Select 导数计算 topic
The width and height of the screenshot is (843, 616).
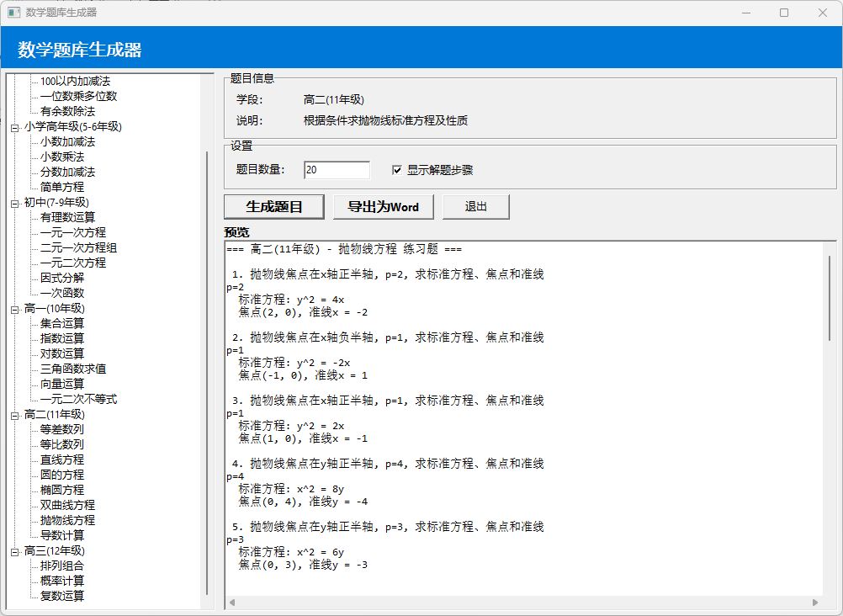(62, 535)
